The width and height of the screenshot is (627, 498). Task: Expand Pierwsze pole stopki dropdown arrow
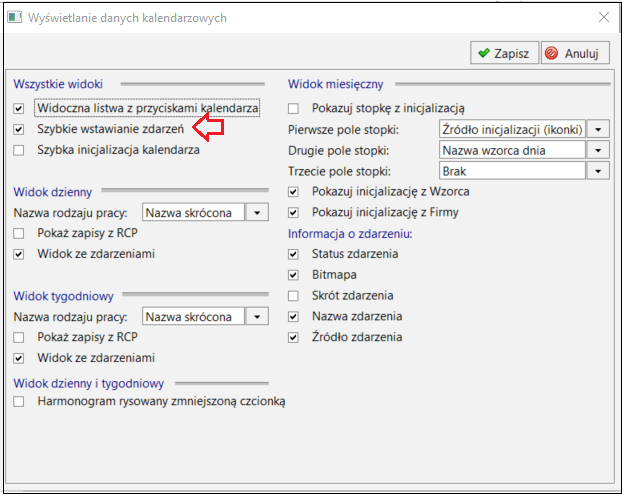click(x=598, y=129)
